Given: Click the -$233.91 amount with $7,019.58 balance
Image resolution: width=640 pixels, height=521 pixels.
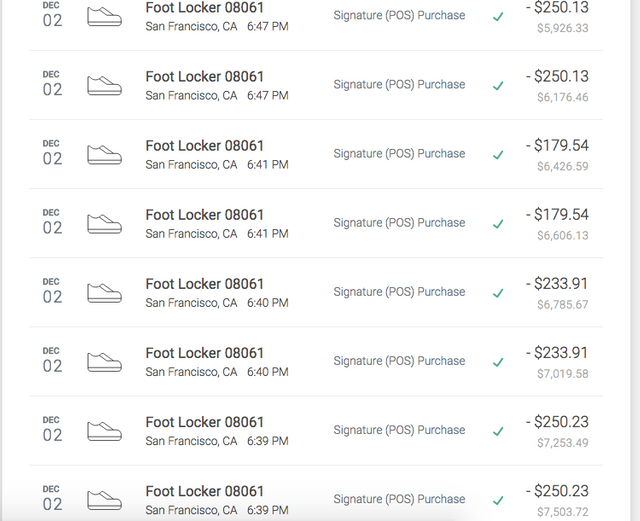Looking at the screenshot, I should 557,353.
